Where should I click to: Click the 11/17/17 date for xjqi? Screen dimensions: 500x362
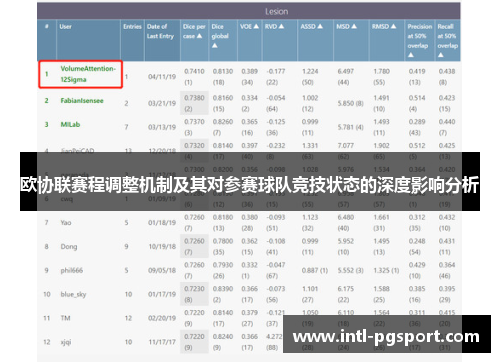(162, 342)
